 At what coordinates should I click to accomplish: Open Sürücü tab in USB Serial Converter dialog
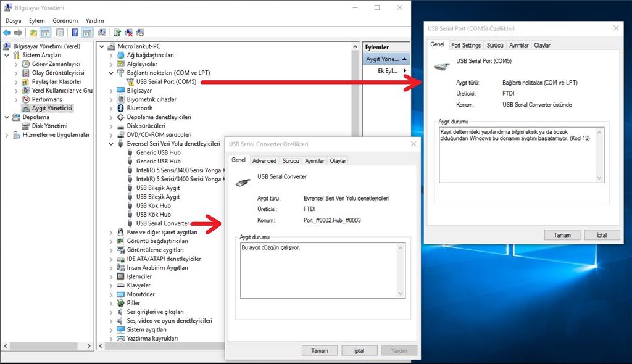291,160
